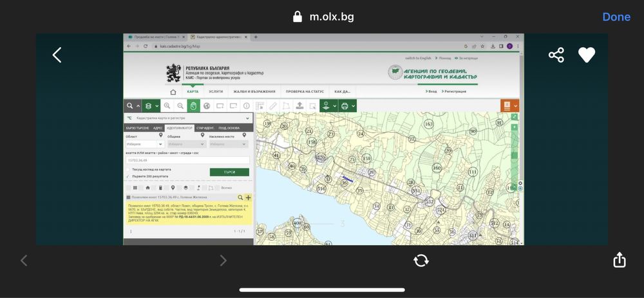Click the green fullscreen map button
Screen dimensions: 644x298
(x=514, y=117)
